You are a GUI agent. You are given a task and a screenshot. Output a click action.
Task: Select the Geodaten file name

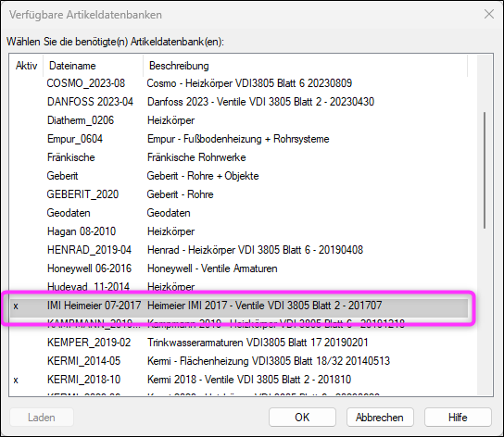tap(69, 213)
